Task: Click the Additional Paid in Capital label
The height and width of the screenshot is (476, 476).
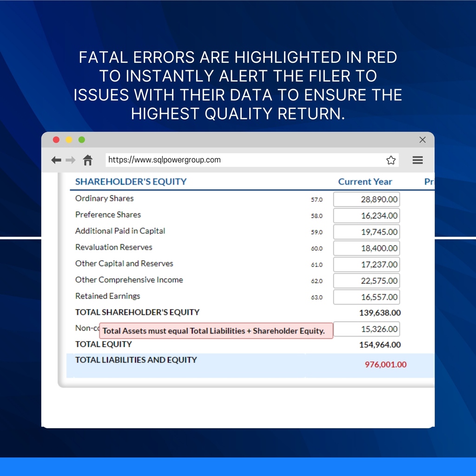Action: click(120, 231)
